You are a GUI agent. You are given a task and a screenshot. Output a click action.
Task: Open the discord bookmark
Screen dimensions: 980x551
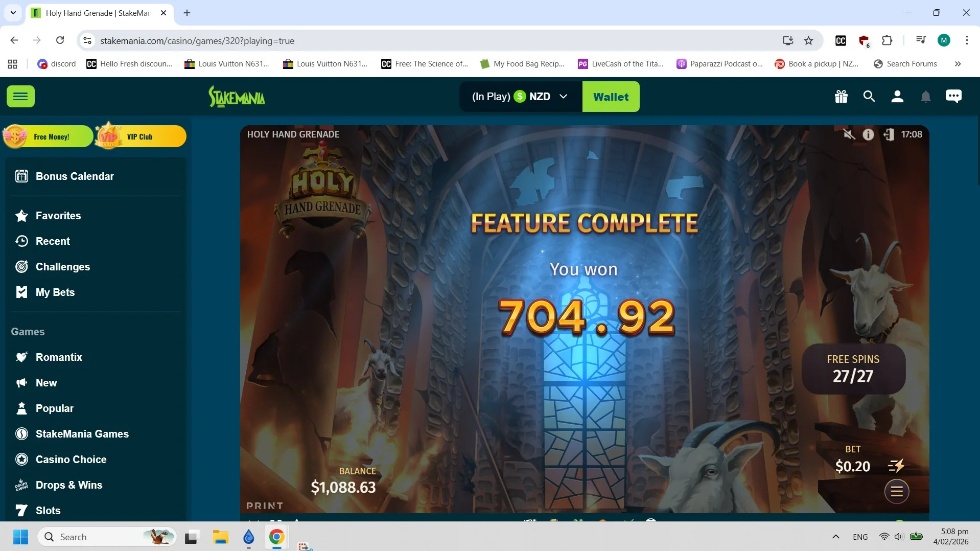coord(57,64)
